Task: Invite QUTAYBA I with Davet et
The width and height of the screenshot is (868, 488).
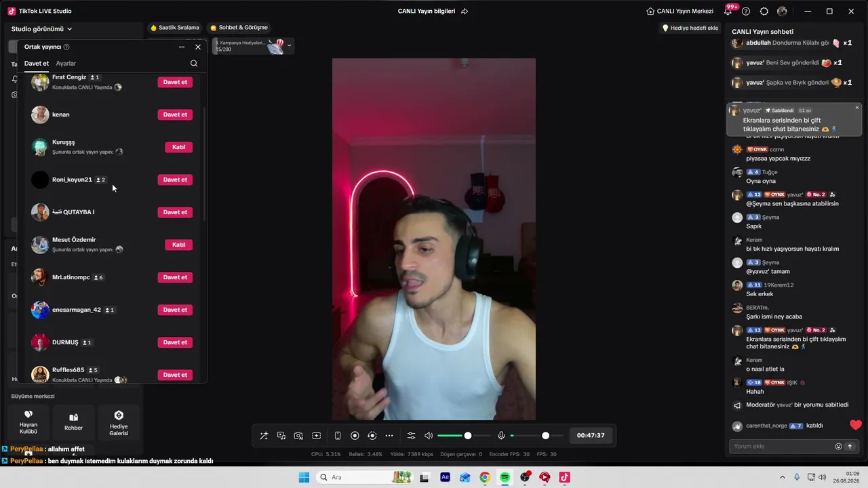Action: coord(175,212)
